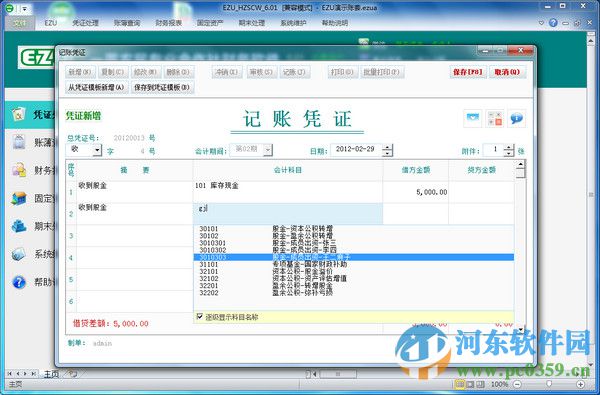Click the 复制 button in the voucher toolbar
Image resolution: width=600 pixels, height=395 pixels.
[x=112, y=72]
